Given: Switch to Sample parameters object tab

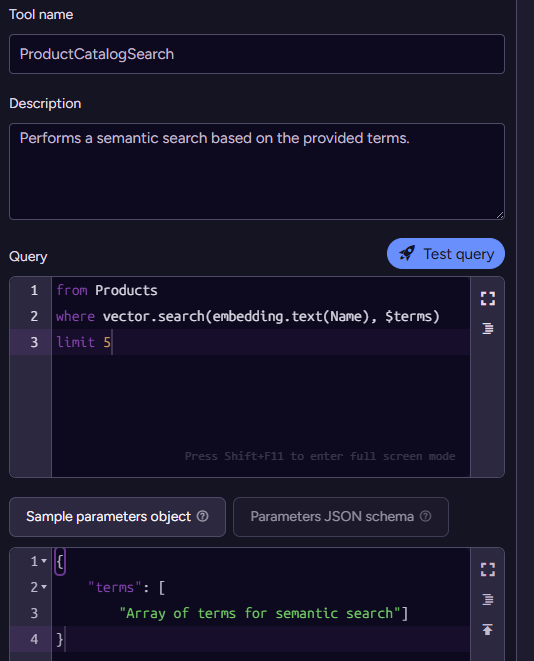Looking at the screenshot, I should [117, 517].
